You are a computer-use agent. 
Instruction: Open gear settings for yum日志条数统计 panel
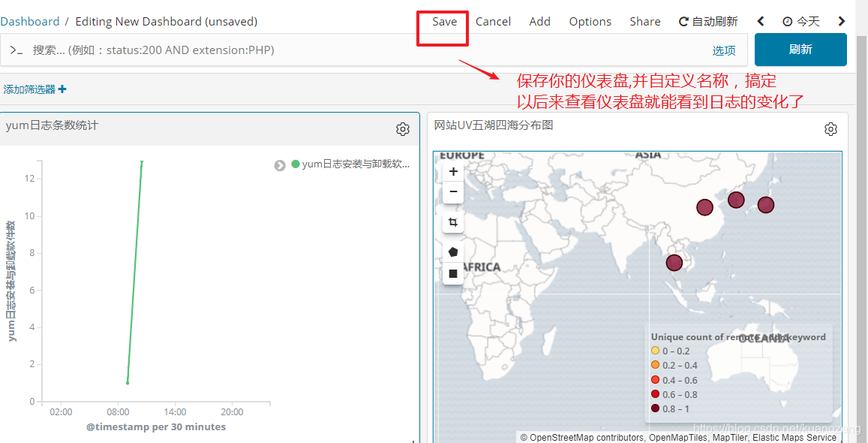[402, 129]
